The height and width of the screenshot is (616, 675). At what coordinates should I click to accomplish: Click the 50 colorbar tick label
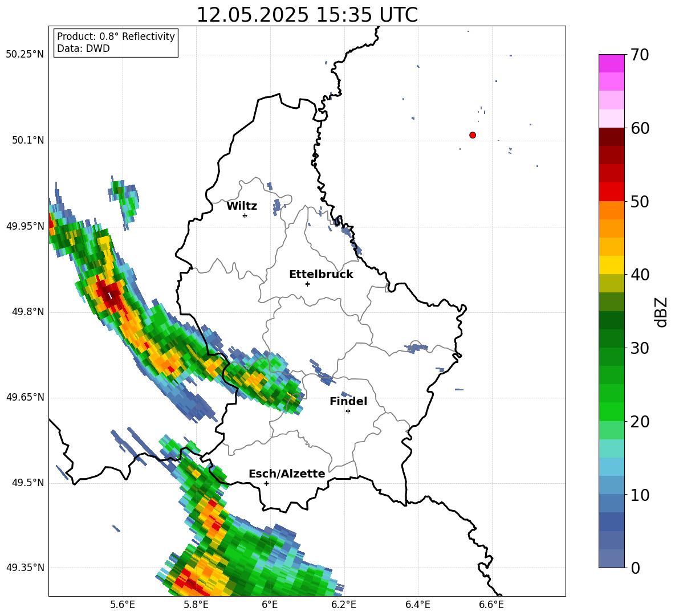pyautogui.click(x=639, y=201)
